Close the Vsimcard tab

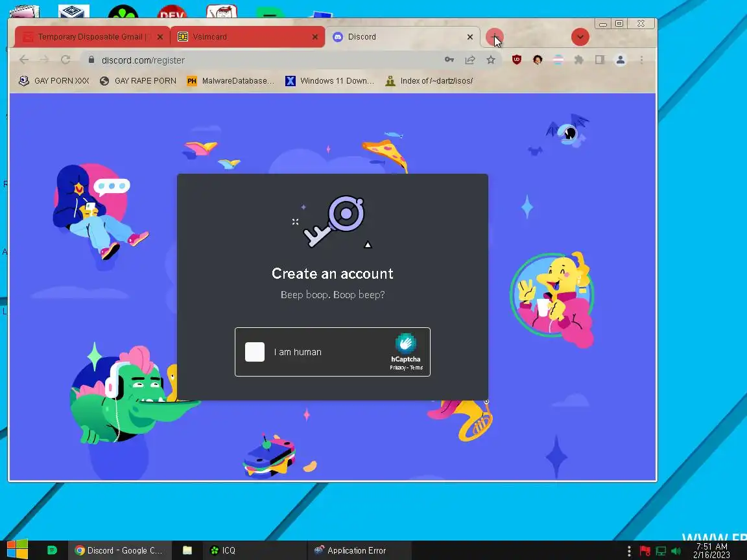coord(315,37)
